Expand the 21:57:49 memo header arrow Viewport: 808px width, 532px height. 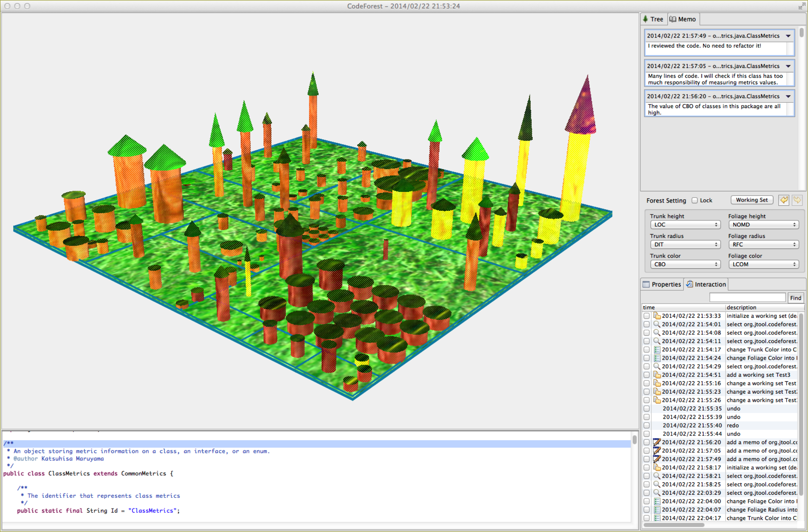pos(788,36)
